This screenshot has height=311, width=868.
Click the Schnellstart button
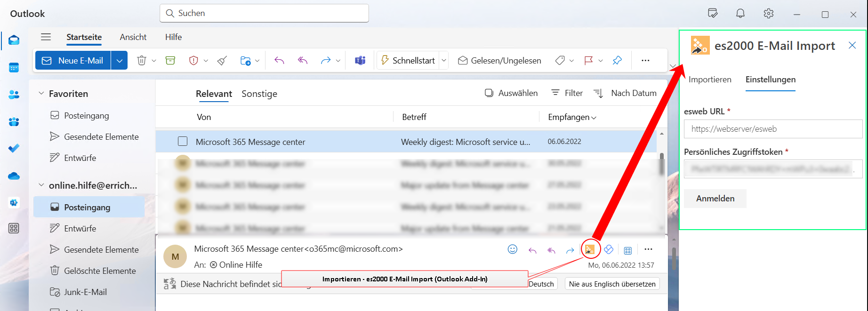(x=408, y=60)
